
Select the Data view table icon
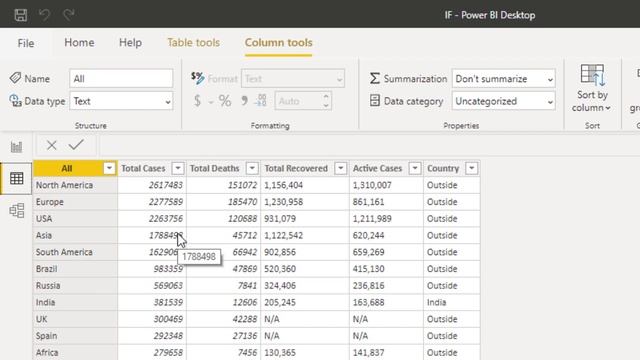(x=16, y=178)
